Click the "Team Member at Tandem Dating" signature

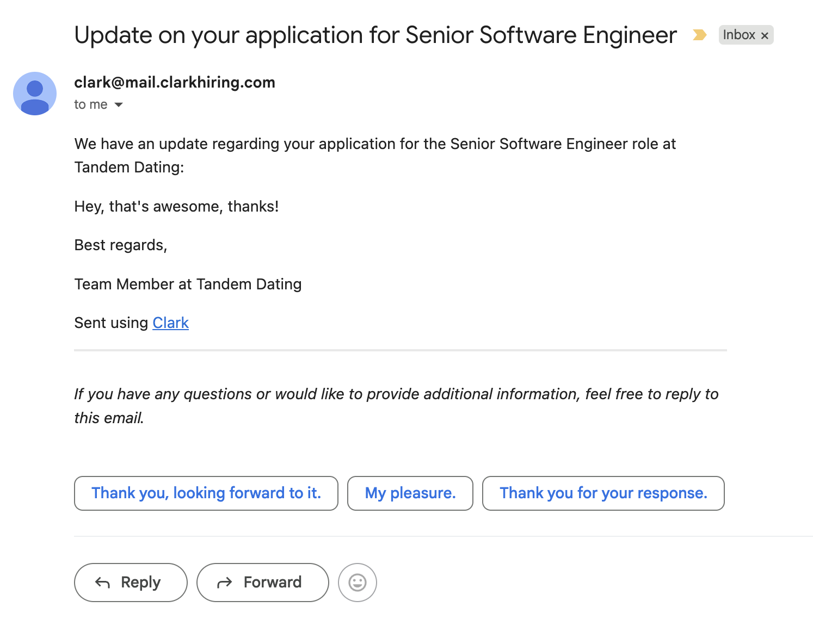pos(188,284)
